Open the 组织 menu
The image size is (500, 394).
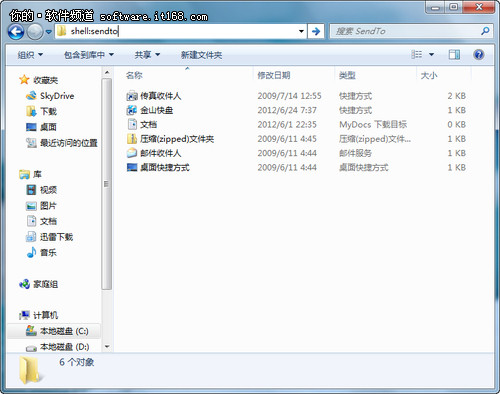[30, 55]
